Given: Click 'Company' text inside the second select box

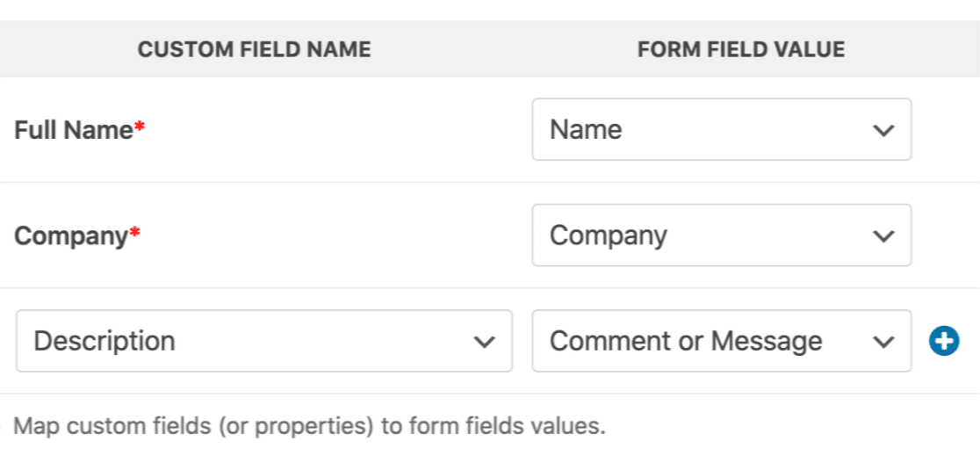Looking at the screenshot, I should click(608, 235).
